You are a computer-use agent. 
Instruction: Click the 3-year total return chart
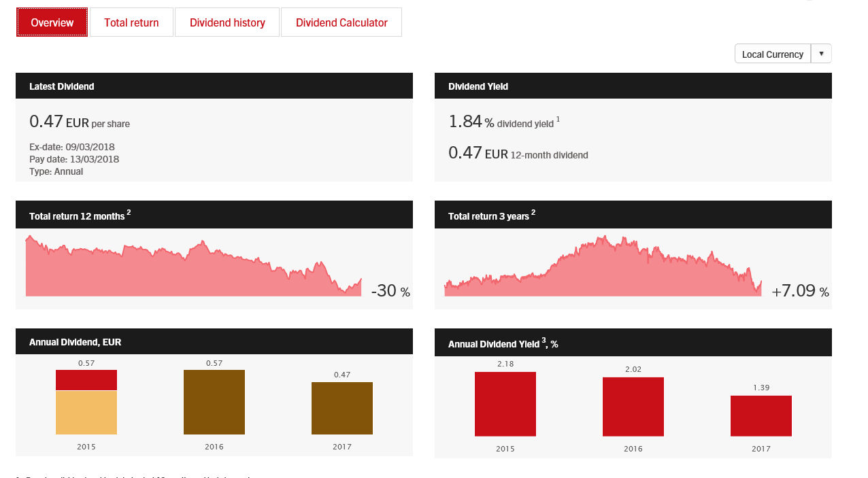point(603,272)
